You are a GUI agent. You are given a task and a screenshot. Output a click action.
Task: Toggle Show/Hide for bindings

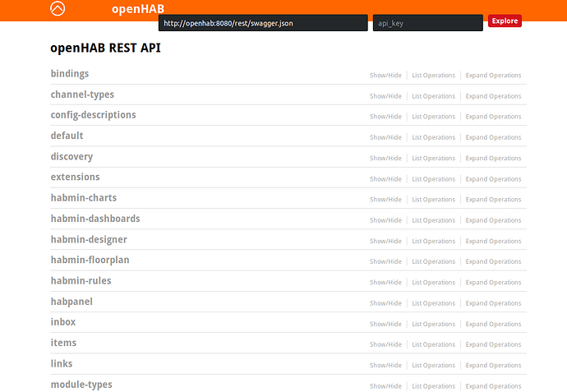point(385,76)
